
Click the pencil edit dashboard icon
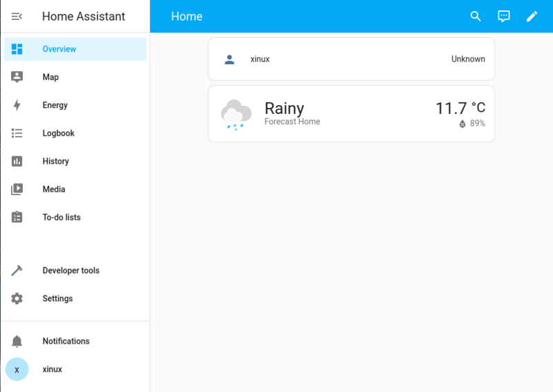tap(532, 17)
